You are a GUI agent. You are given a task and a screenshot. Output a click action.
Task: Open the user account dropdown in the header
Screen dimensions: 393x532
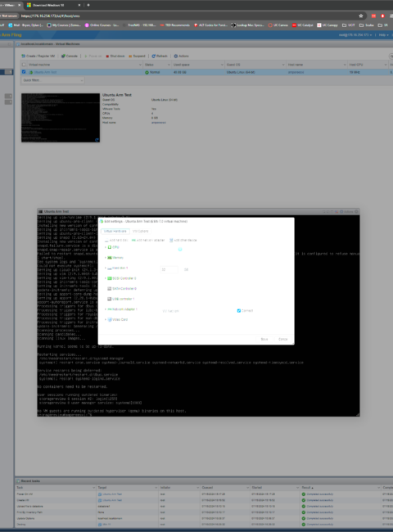click(355, 35)
